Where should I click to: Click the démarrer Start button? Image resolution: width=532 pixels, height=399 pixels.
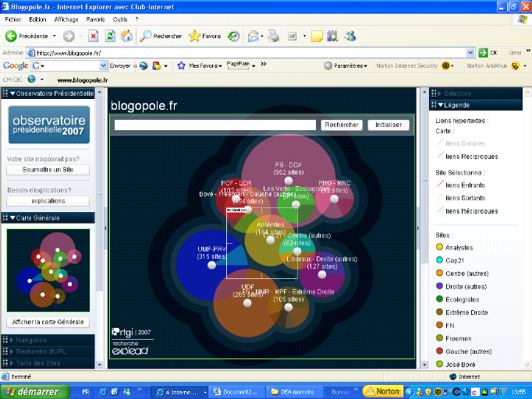tap(35, 392)
